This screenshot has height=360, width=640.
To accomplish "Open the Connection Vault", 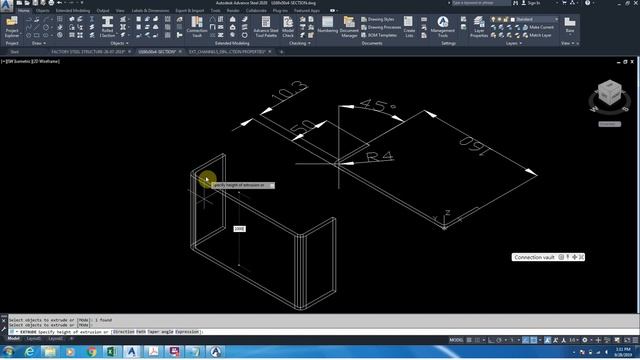I will coord(197,27).
